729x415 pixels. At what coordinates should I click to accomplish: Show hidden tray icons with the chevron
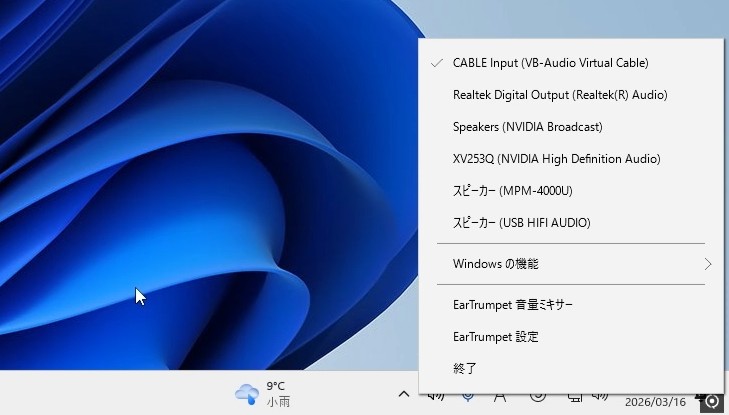pyautogui.click(x=403, y=395)
